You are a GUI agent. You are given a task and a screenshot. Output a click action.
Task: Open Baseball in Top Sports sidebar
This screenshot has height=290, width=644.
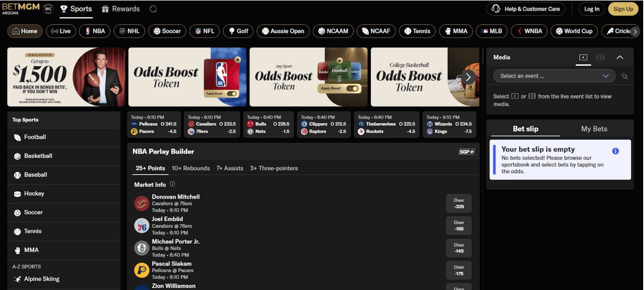pyautogui.click(x=64, y=175)
